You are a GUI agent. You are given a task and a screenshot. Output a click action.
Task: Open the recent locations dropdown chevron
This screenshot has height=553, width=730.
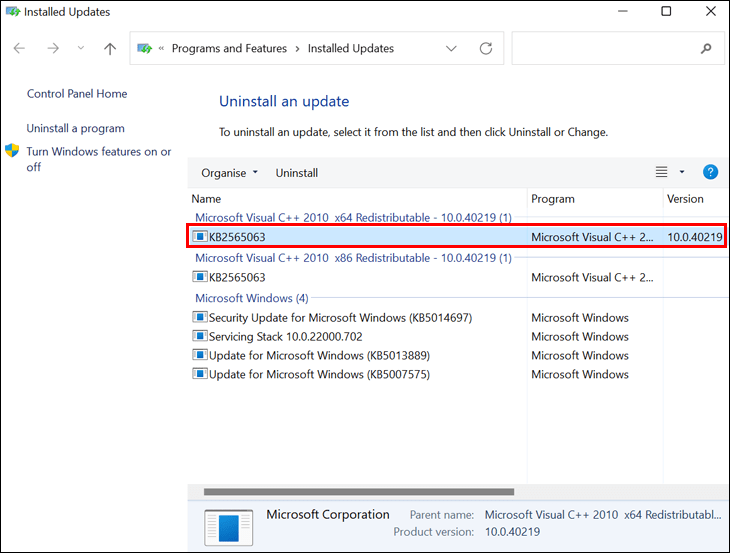[81, 47]
